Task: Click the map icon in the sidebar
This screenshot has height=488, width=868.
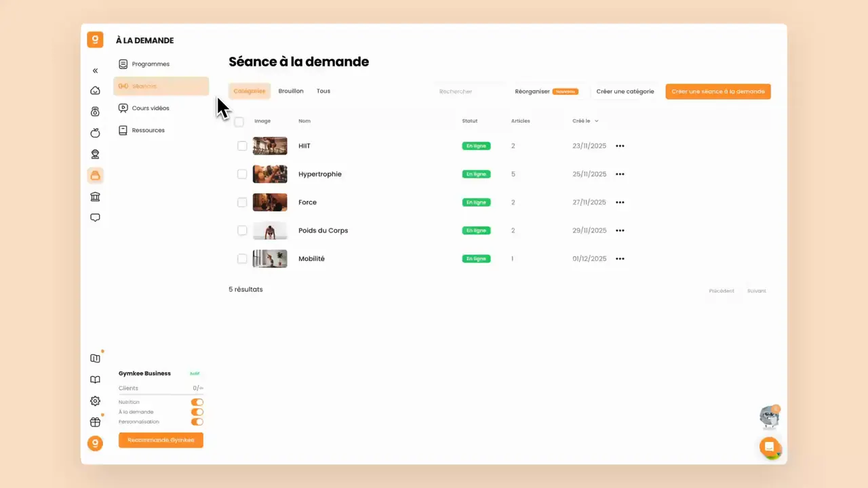Action: coord(95,359)
